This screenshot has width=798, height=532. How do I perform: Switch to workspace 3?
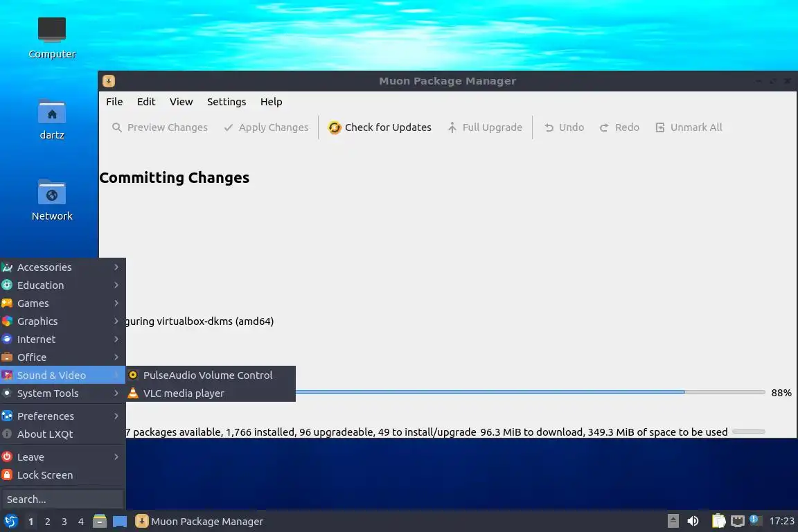(x=64, y=522)
